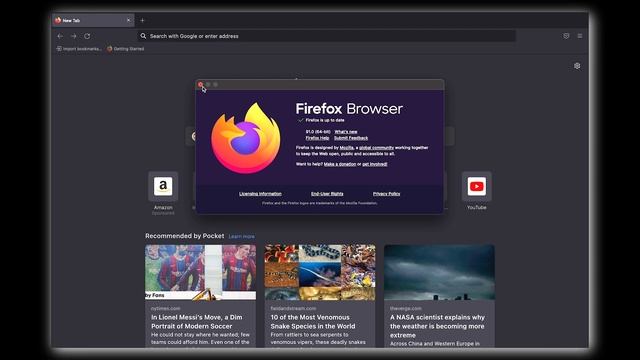Open the Lionel Messi article thumbnail

(x=200, y=272)
